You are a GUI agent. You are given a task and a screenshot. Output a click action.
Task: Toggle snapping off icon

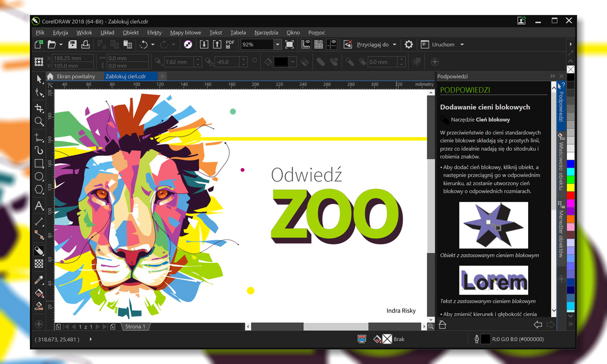[348, 44]
